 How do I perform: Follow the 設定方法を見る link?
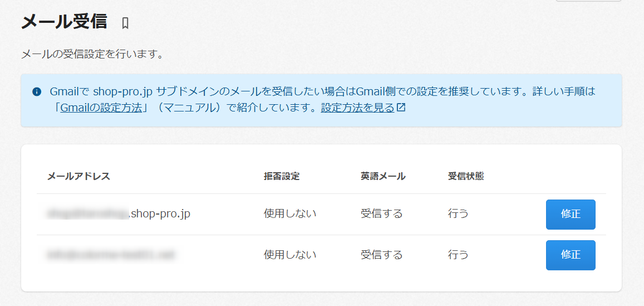tap(357, 108)
